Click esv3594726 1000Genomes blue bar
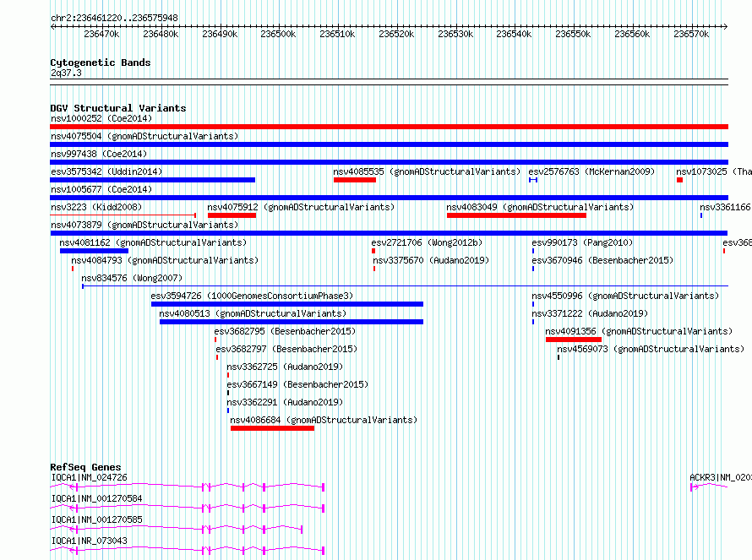The image size is (752, 560). 287,304
